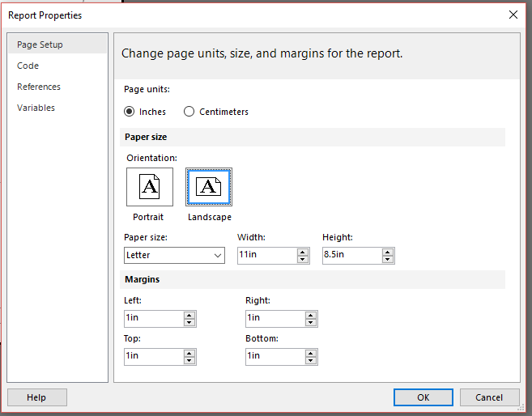
Task: Select Page Setup in the sidebar
Action: 40,45
